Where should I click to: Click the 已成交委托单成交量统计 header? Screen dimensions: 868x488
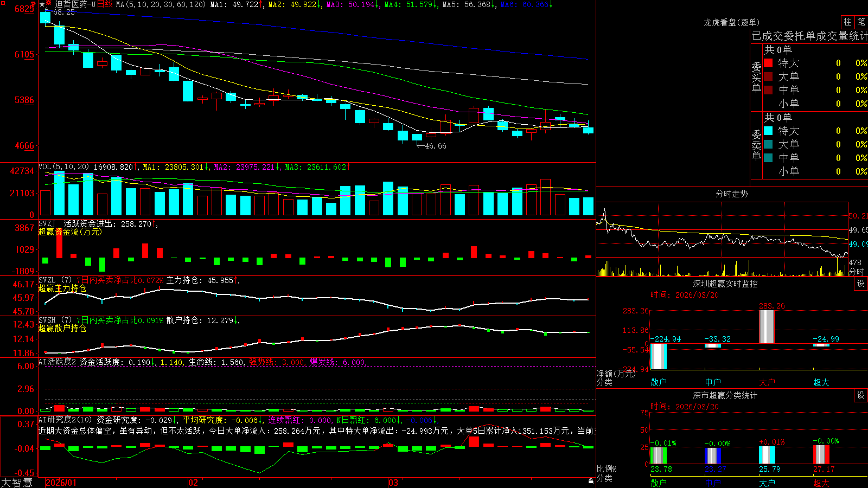click(x=809, y=36)
